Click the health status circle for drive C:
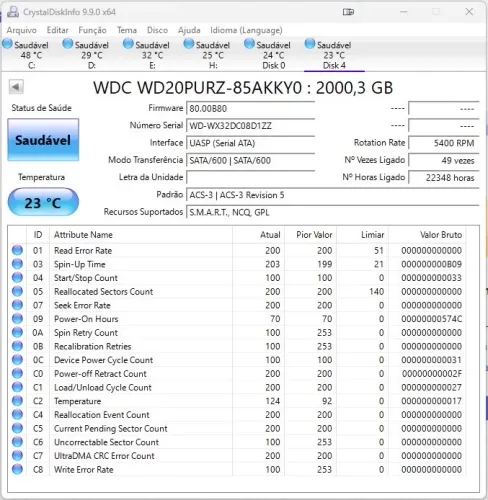Viewport: 488px width, 500px height. (7, 44)
